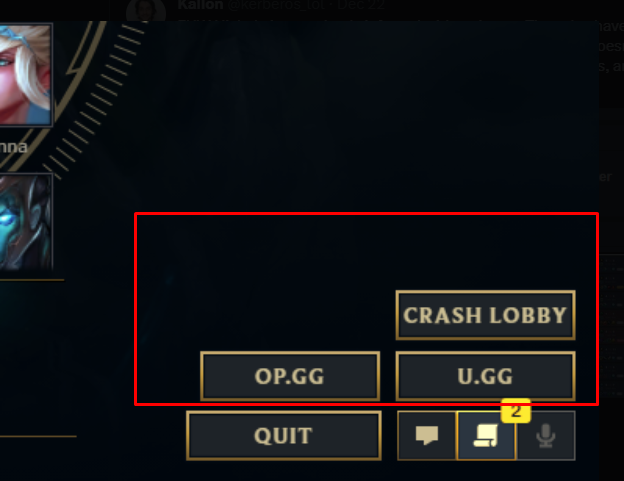Click the dimmed "er" text at the right edge

pyautogui.click(x=605, y=176)
